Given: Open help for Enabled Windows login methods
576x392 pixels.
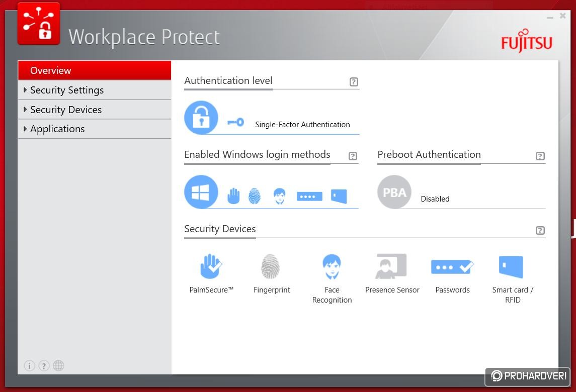Looking at the screenshot, I should tap(353, 156).
